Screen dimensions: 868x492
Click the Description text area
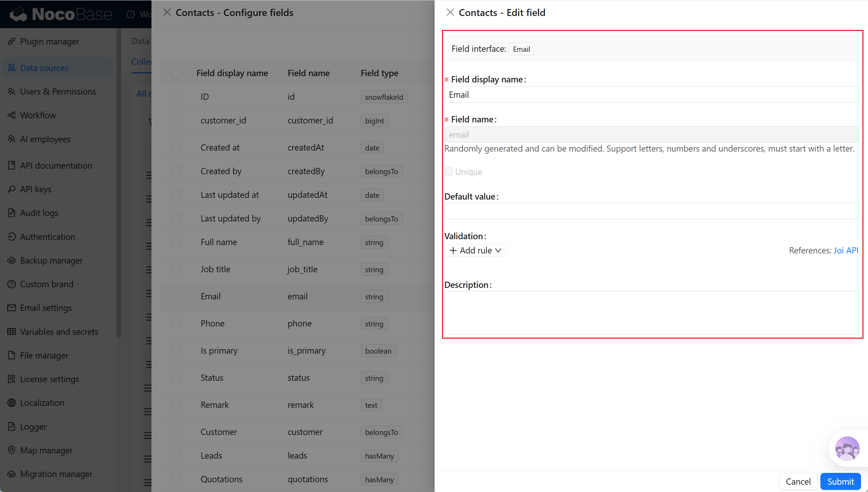click(x=652, y=313)
